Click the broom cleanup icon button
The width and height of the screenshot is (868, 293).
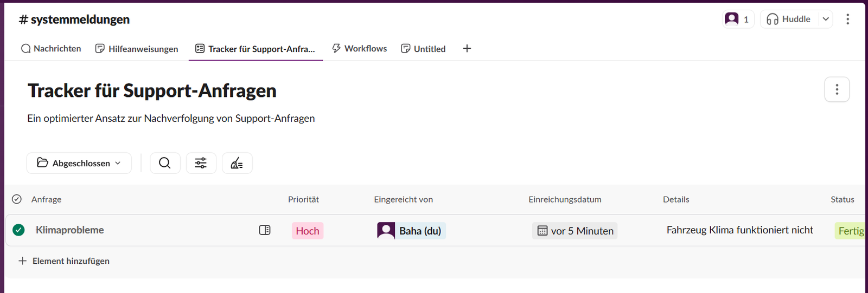(237, 163)
